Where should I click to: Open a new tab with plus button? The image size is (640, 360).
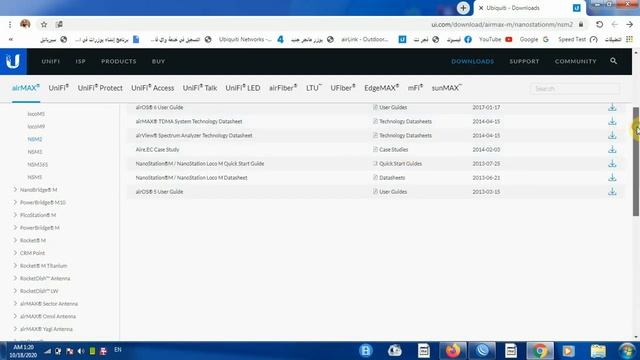tap(463, 8)
